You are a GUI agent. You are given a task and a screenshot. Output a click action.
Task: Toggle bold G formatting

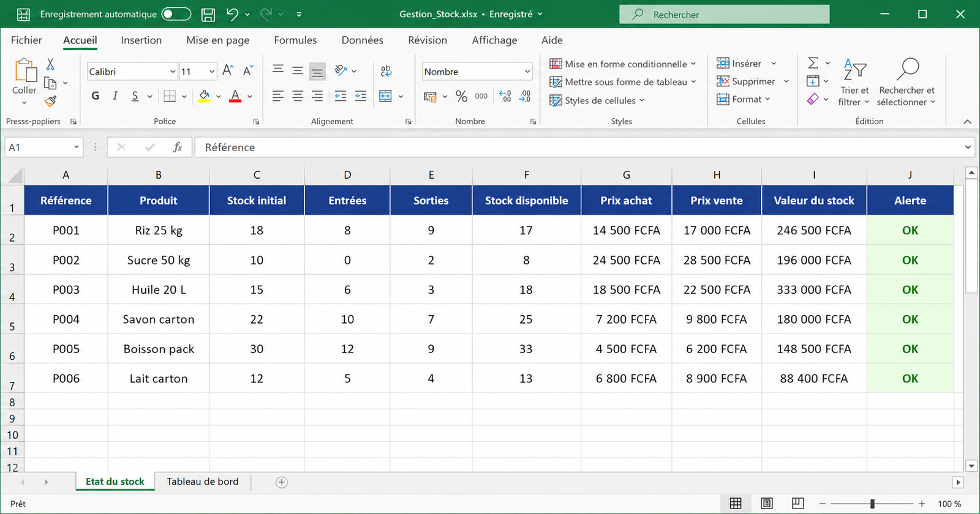click(96, 96)
